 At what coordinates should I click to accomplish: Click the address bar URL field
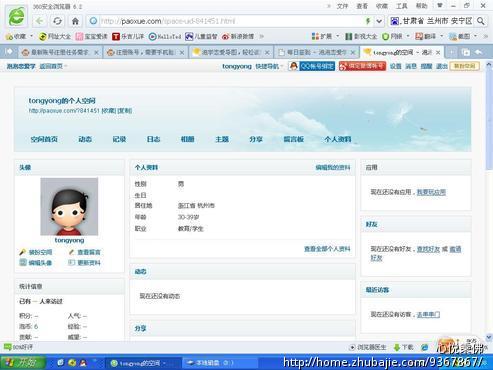point(227,21)
